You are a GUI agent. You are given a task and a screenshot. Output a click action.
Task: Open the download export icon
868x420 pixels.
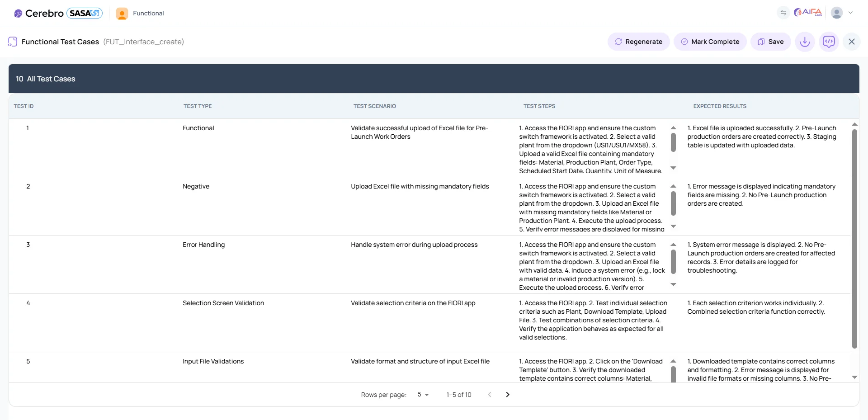pos(805,41)
